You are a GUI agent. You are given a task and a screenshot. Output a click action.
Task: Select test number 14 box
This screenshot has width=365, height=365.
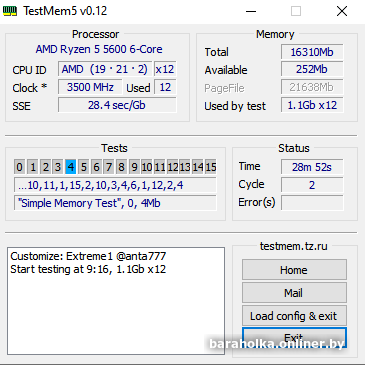coord(198,167)
